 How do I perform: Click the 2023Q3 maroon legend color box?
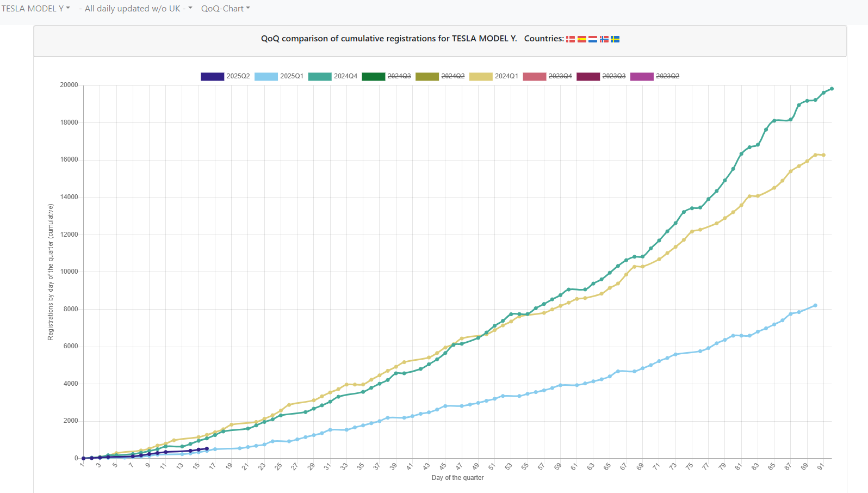click(588, 77)
